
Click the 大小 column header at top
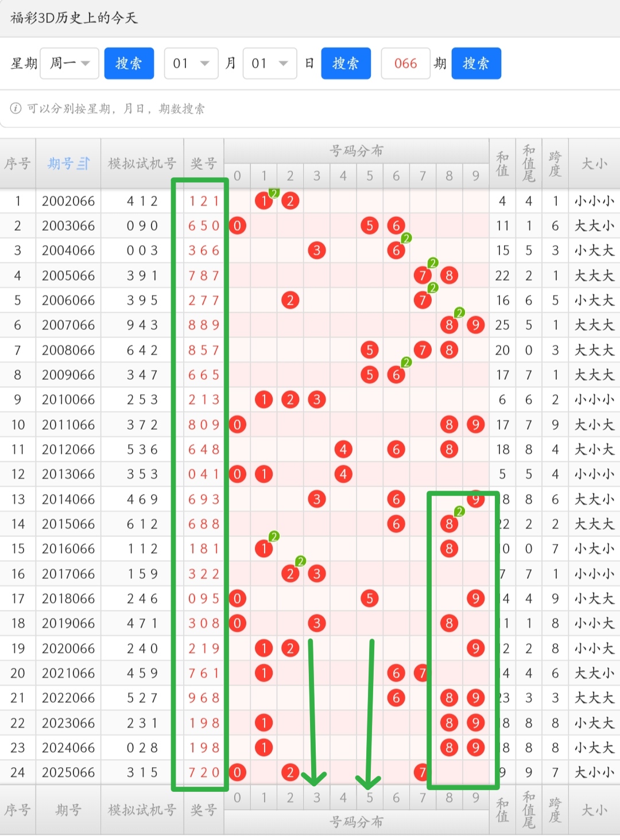coord(594,164)
